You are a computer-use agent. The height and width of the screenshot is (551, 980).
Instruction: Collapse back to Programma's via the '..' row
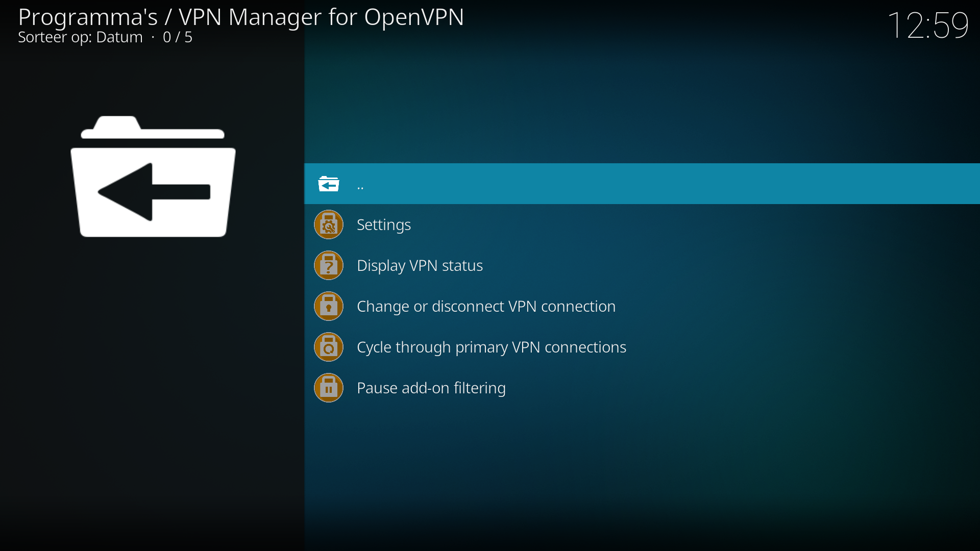click(x=360, y=185)
